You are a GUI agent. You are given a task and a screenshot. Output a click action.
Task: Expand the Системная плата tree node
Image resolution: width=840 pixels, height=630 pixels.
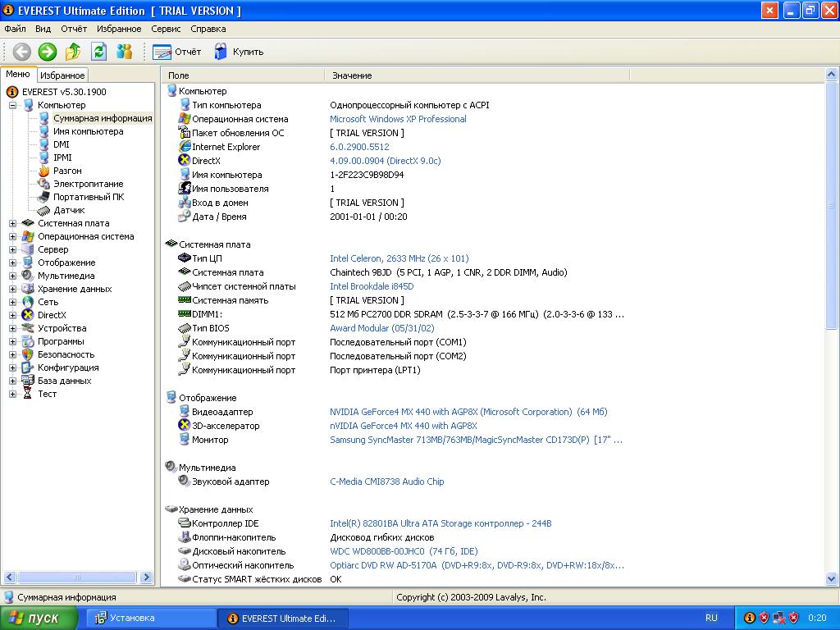coord(12,223)
